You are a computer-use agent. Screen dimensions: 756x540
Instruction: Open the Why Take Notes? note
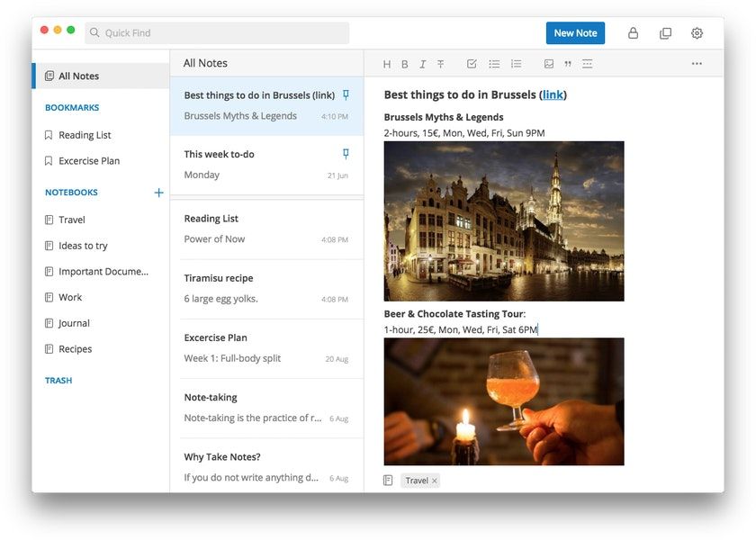(266, 466)
